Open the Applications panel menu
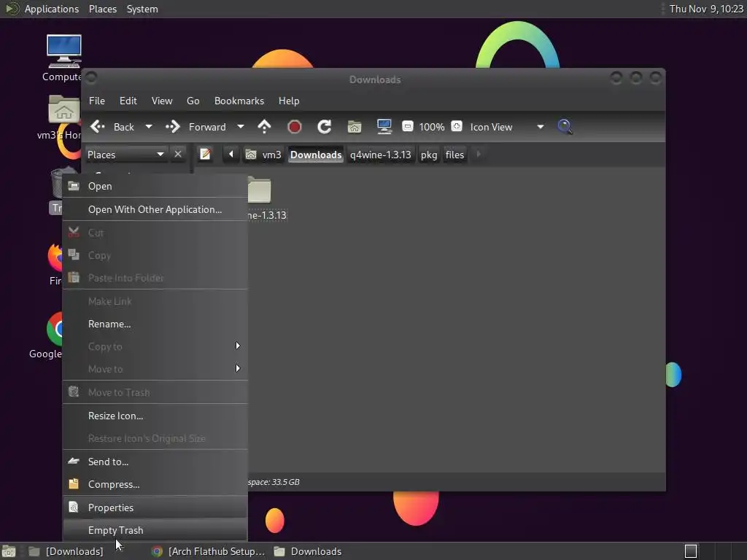Screen dimensions: 747x560 click(x=52, y=9)
